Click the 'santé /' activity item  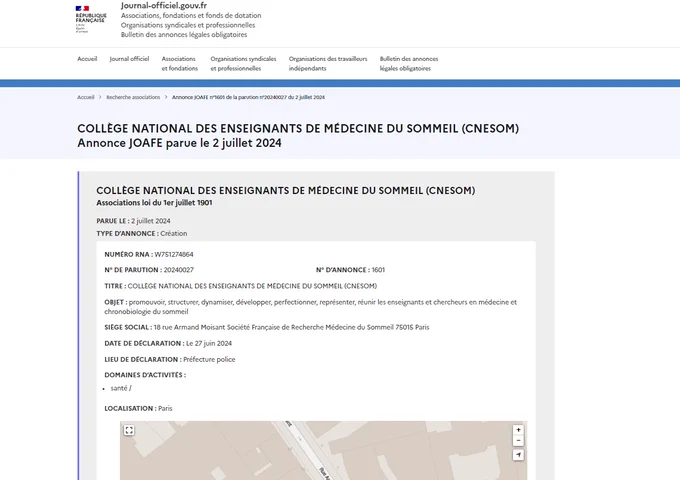click(x=121, y=388)
